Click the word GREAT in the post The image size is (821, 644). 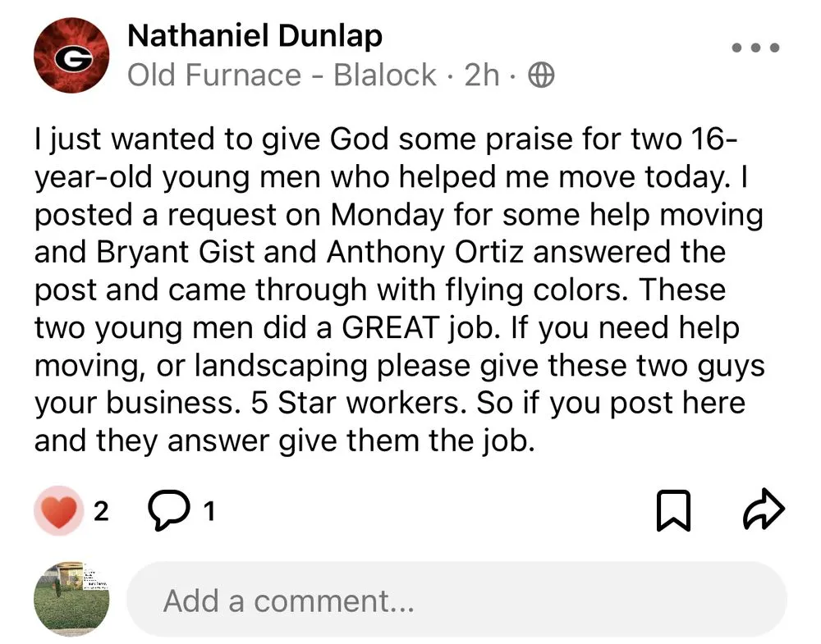point(389,328)
